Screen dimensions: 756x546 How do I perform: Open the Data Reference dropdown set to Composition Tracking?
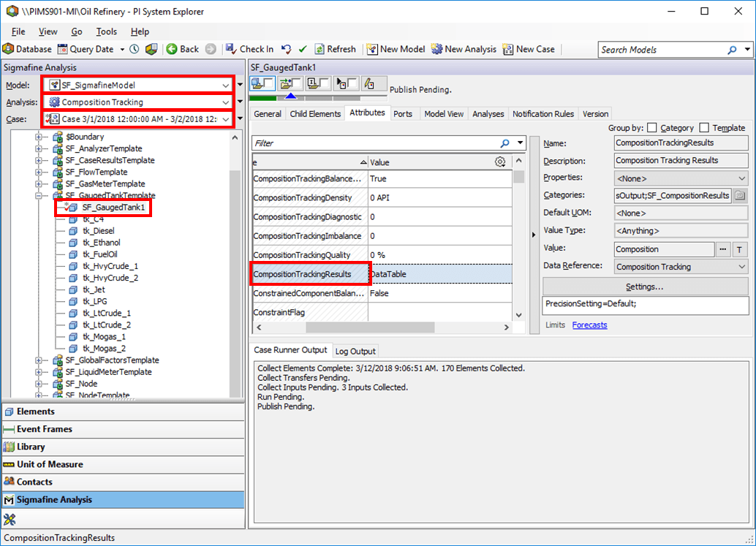[x=740, y=267]
